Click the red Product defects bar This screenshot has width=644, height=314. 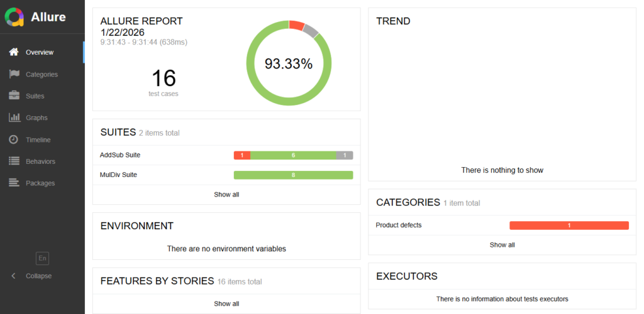[x=569, y=225]
